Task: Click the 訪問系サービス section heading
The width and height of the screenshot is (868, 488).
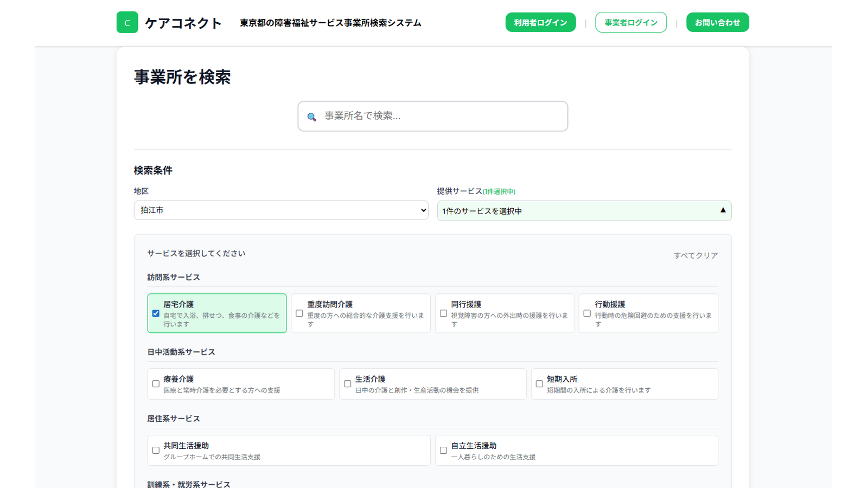Action: tap(174, 277)
